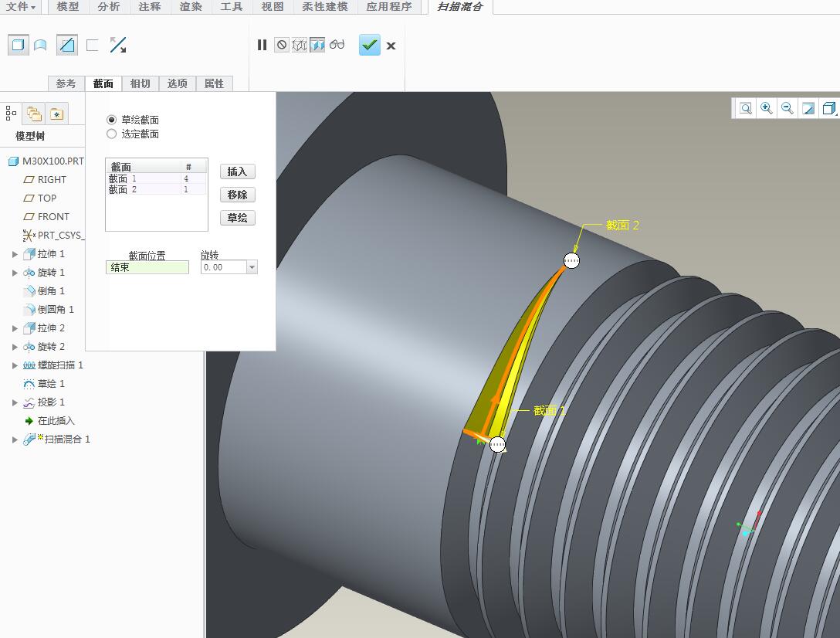Open the 文件 menu dropdown

[21, 6]
